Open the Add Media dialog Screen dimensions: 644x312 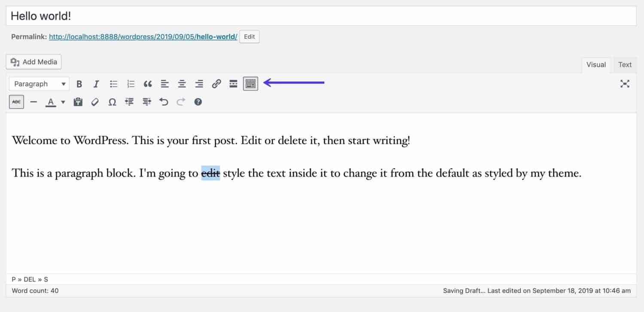point(33,61)
